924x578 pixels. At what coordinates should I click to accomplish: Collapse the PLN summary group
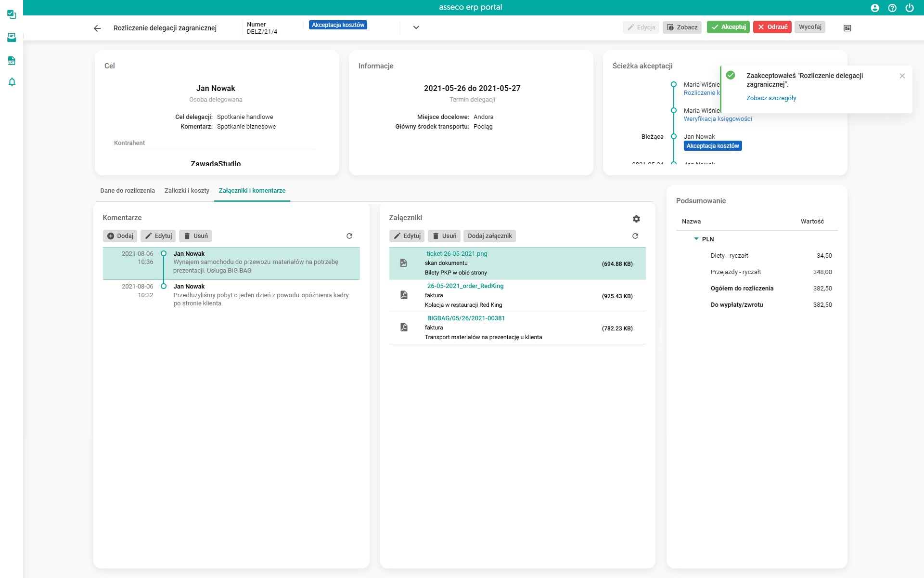(x=696, y=239)
